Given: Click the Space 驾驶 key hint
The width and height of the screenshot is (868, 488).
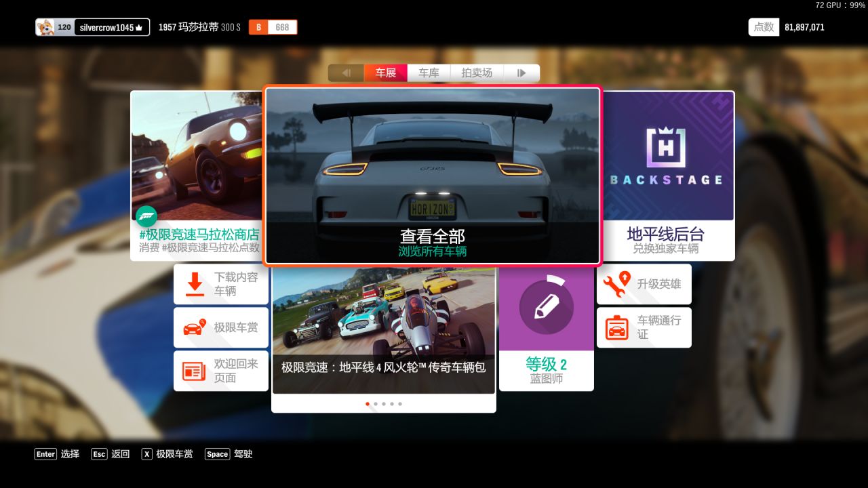Looking at the screenshot, I should click(229, 454).
